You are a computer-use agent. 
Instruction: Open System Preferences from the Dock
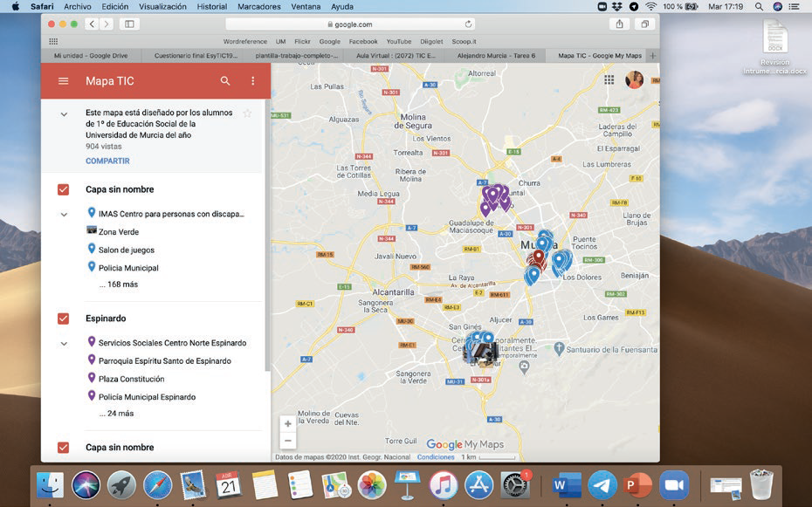515,485
